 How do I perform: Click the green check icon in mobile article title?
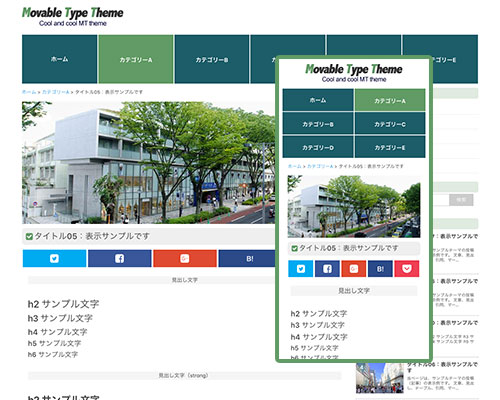tap(294, 248)
